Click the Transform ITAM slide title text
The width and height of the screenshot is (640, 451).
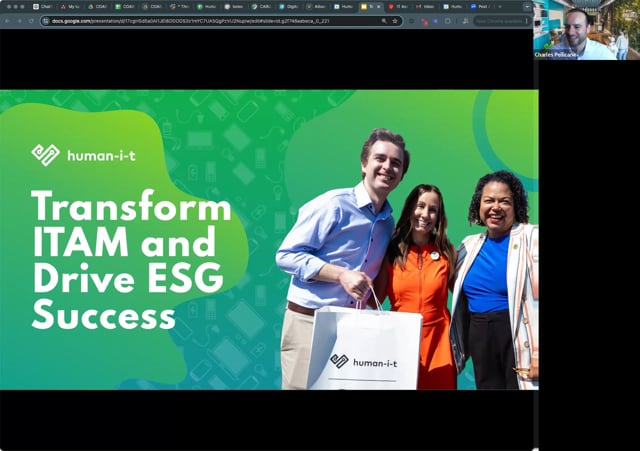point(131,260)
